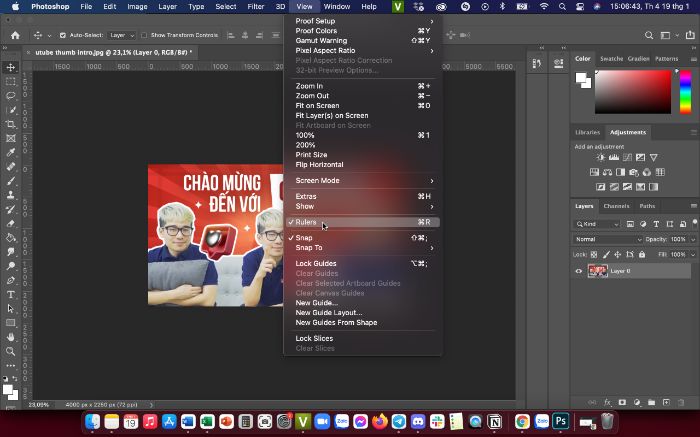Filter layers by type layers icon

(x=656, y=224)
